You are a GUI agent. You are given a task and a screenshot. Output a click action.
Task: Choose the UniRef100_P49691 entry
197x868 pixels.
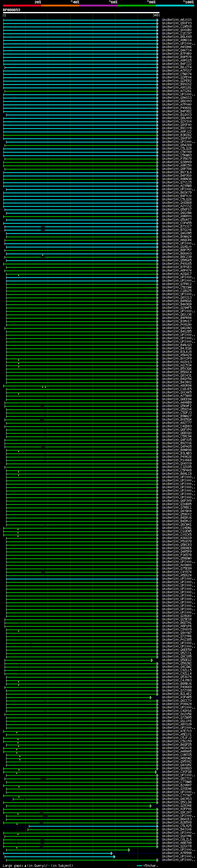pos(177,108)
